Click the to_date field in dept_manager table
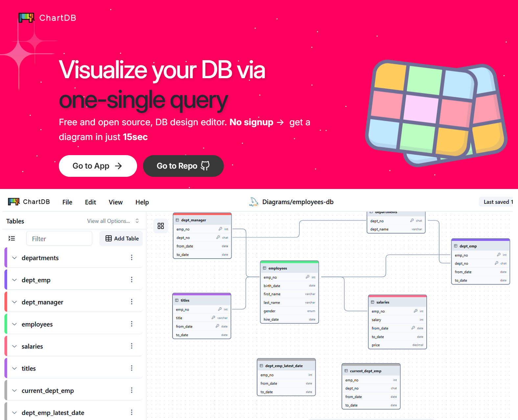 click(x=202, y=254)
